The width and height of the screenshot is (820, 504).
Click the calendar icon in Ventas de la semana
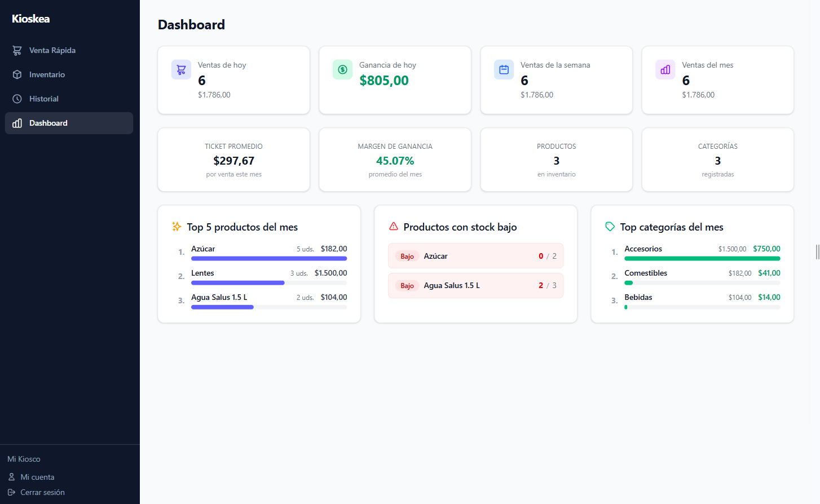pyautogui.click(x=504, y=70)
